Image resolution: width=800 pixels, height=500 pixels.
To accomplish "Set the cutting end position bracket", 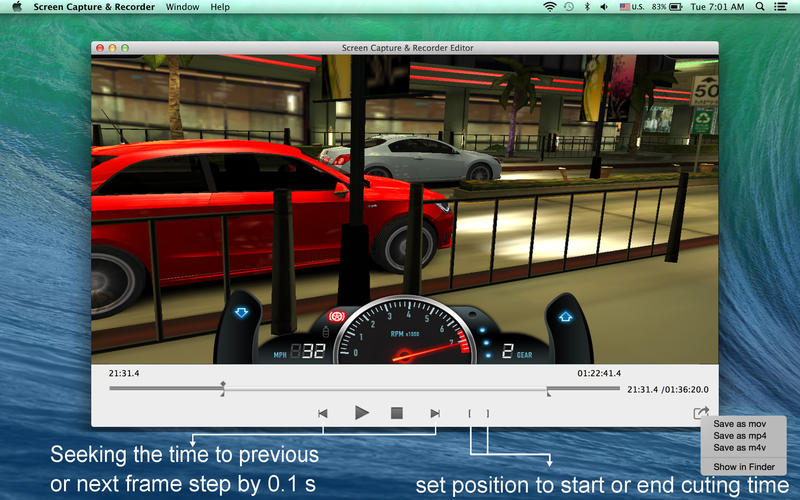I will [x=488, y=413].
